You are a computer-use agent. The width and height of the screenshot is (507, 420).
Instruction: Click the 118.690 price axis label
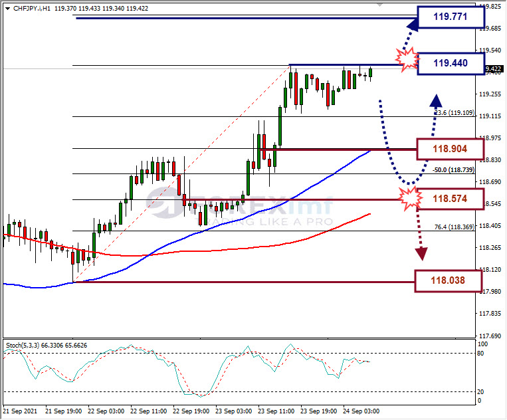[x=490, y=182]
